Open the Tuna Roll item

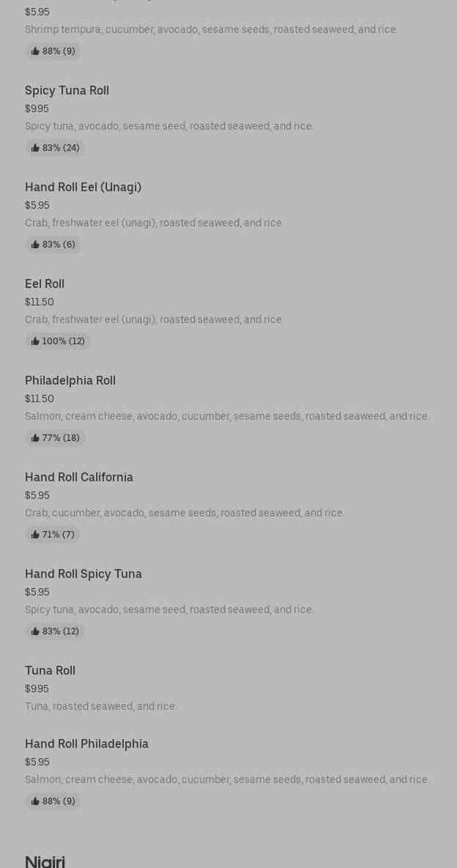50,671
